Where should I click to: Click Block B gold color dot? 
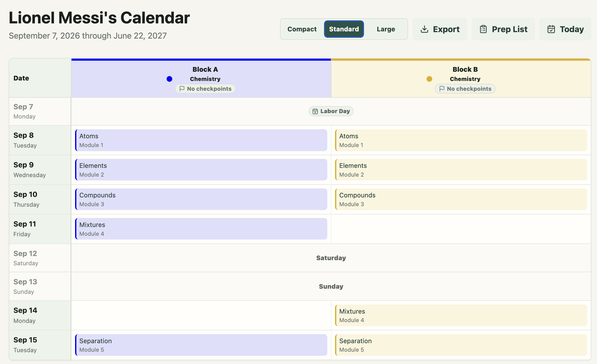[429, 79]
